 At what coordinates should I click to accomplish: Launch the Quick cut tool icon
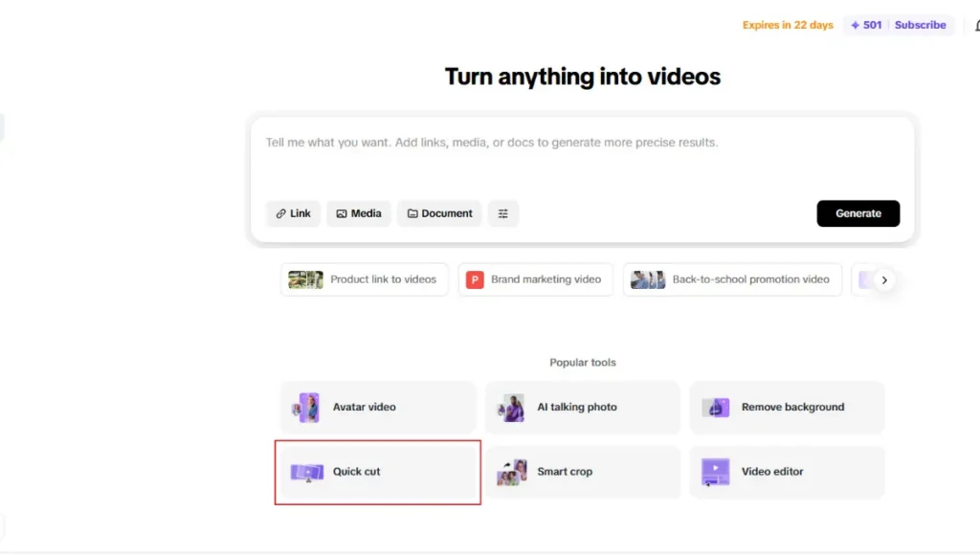[x=306, y=472]
